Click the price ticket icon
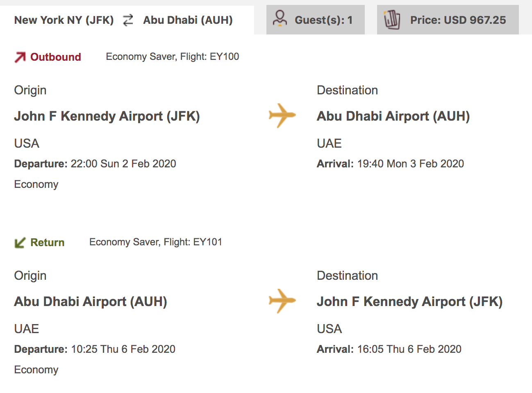 [x=392, y=20]
